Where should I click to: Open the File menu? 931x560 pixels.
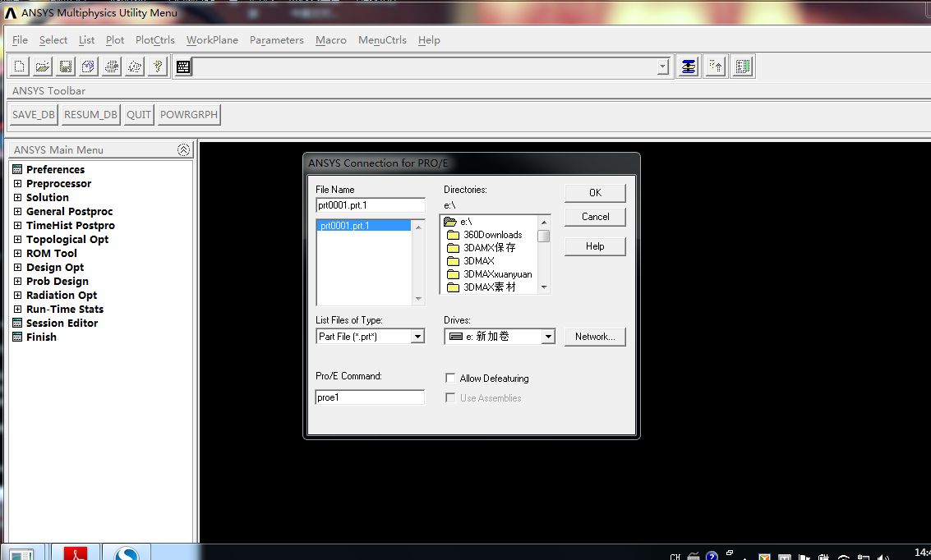[x=20, y=39]
